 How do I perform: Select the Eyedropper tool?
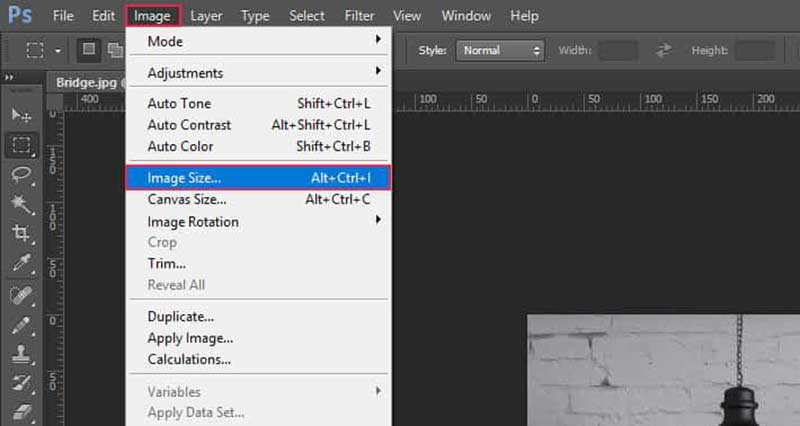click(x=21, y=263)
